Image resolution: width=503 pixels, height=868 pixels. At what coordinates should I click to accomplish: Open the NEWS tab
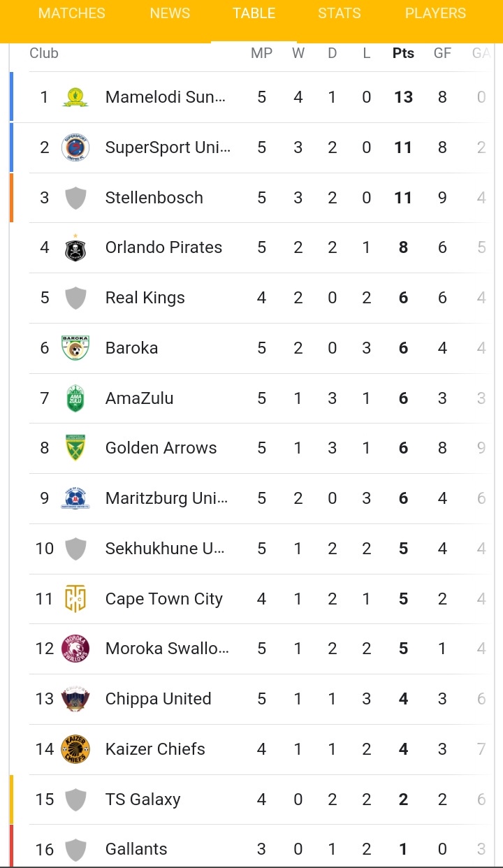(170, 13)
